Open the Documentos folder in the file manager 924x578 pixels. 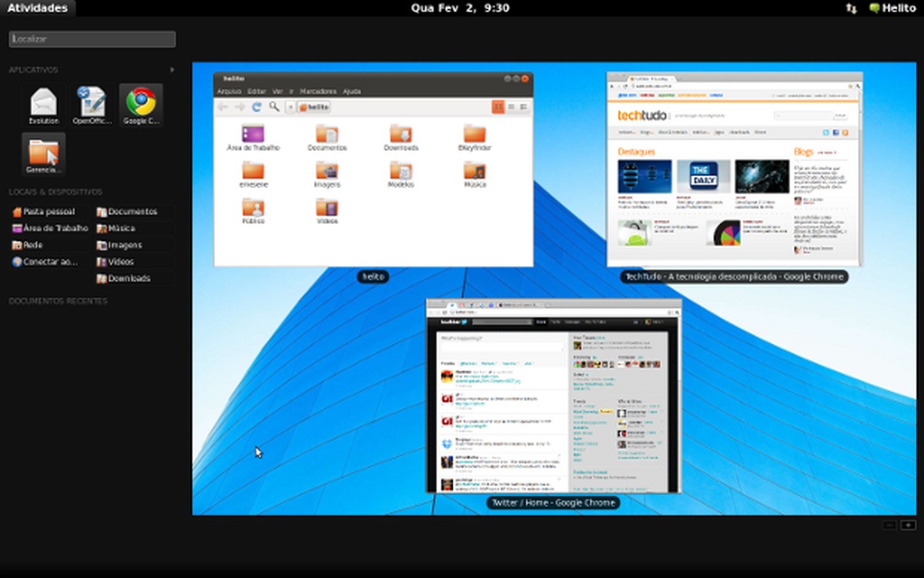(x=327, y=139)
